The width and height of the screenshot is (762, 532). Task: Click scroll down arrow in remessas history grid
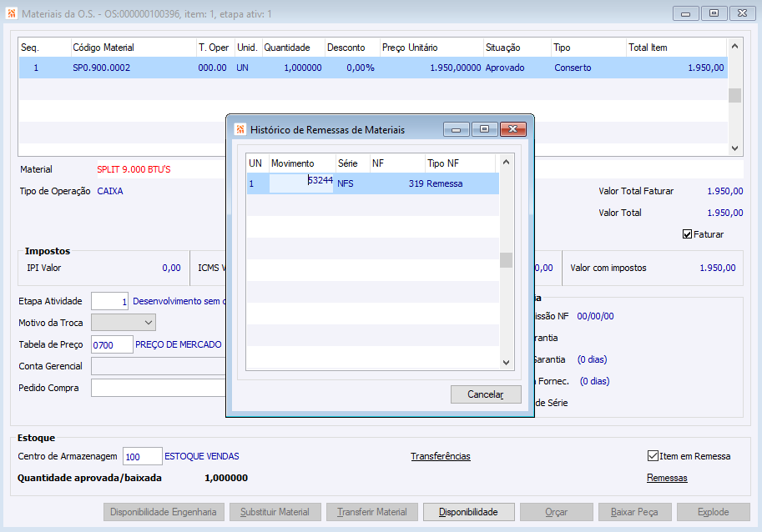click(506, 362)
